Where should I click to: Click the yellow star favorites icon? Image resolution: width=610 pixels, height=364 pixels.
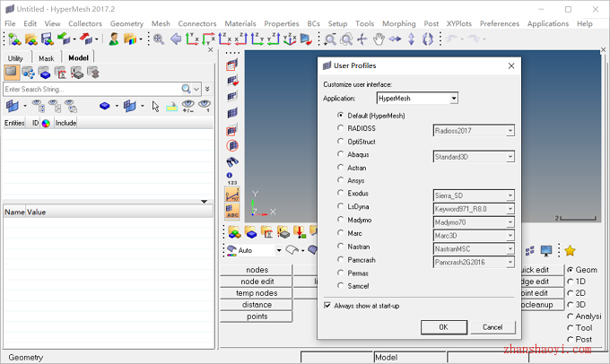coord(570,251)
